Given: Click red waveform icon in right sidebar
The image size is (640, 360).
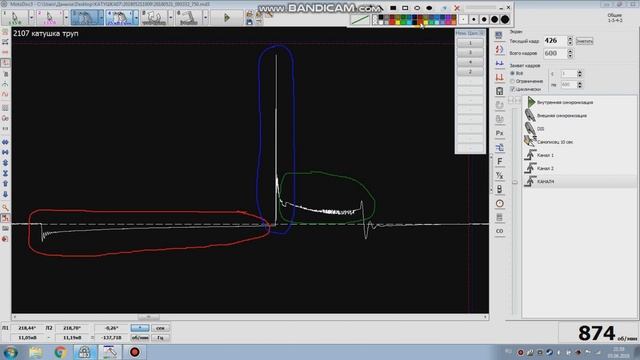Looking at the screenshot, I should click(499, 49).
